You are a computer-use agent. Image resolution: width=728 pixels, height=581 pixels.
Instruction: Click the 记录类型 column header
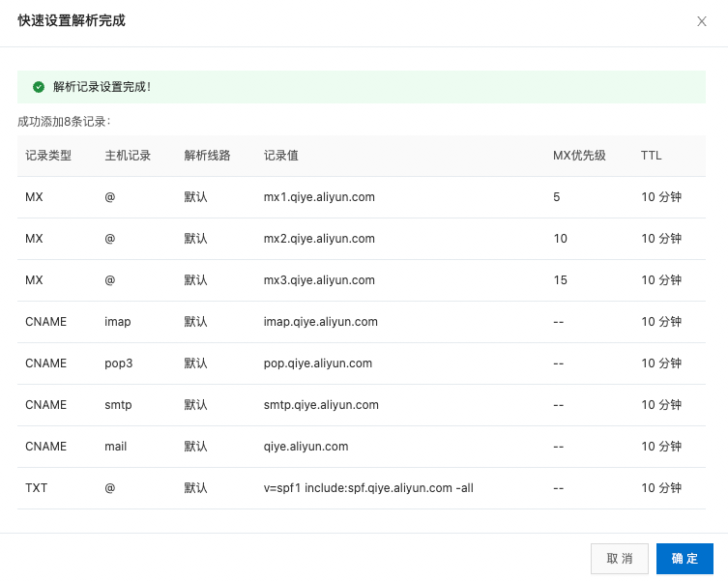point(48,156)
